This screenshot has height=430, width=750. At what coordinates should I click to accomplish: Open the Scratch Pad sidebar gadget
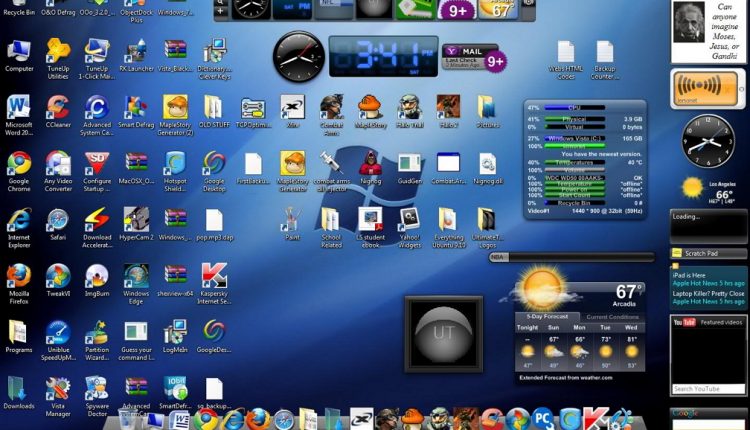708,253
